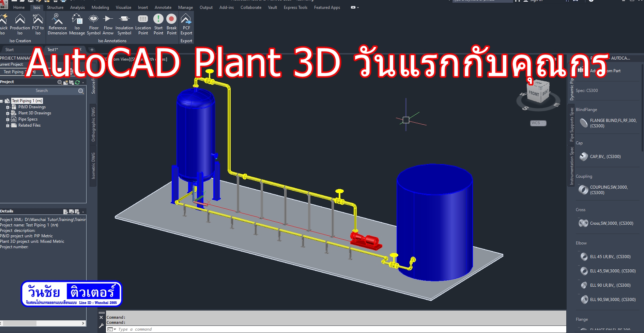Click the Featured Apps tab
This screenshot has width=644, height=333.
[327, 7]
